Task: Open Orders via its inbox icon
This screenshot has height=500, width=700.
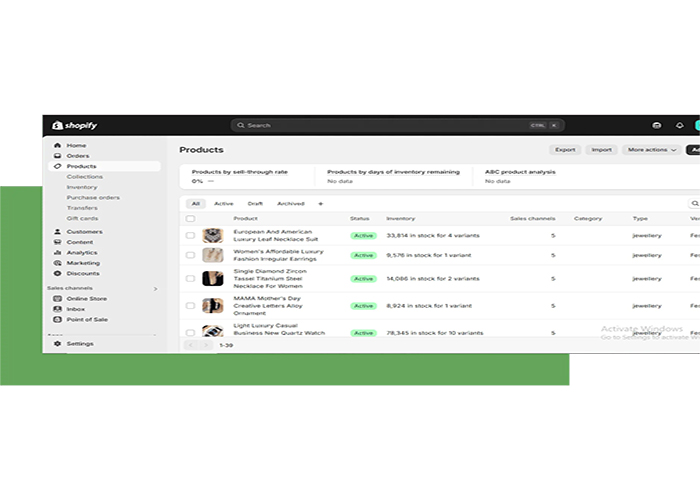Action: [57, 156]
